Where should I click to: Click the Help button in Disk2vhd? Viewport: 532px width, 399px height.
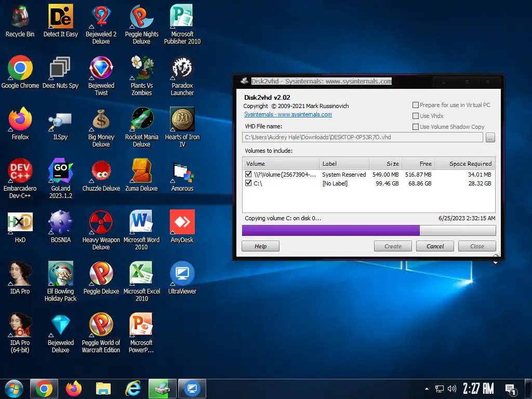point(260,246)
